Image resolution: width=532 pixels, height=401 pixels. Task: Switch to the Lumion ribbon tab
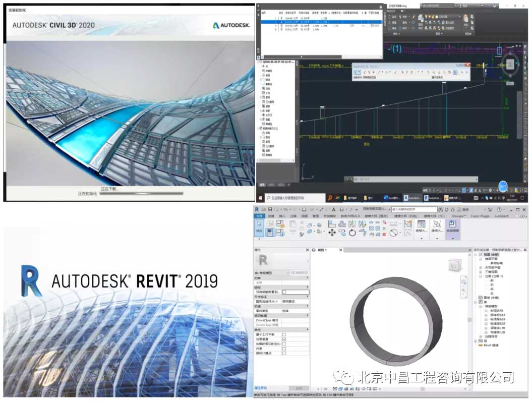pos(501,216)
